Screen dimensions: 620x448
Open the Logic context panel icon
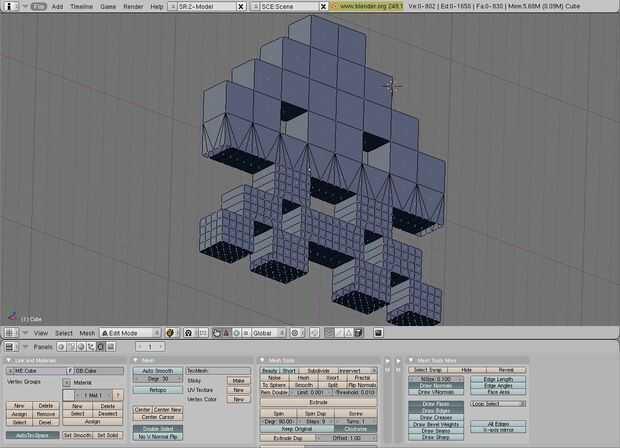pos(61,347)
